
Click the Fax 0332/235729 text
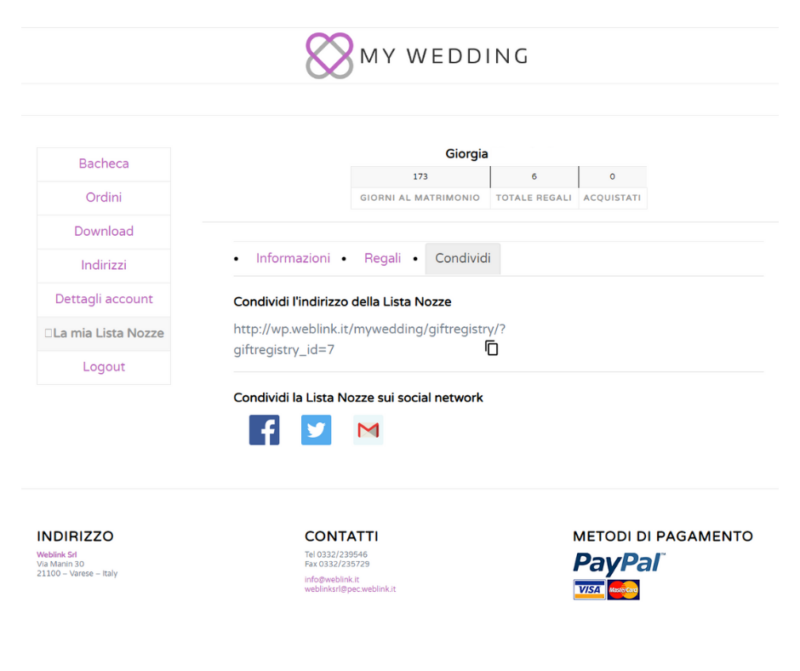point(337,564)
